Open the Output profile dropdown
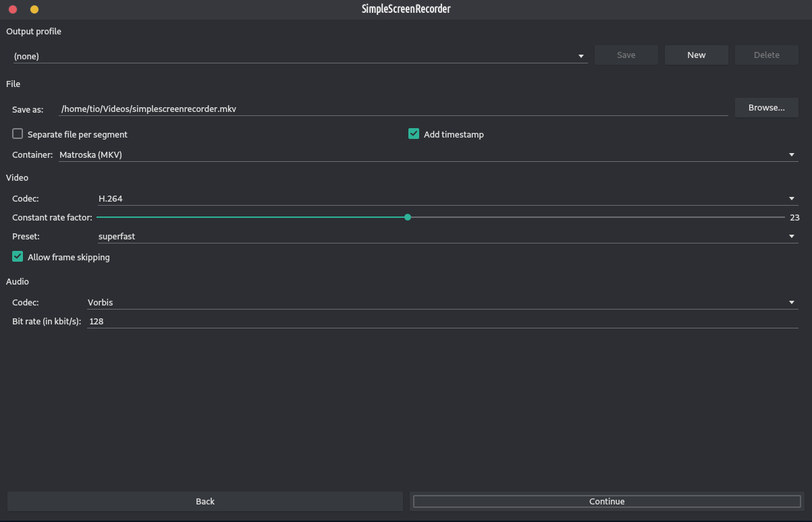 (x=299, y=56)
